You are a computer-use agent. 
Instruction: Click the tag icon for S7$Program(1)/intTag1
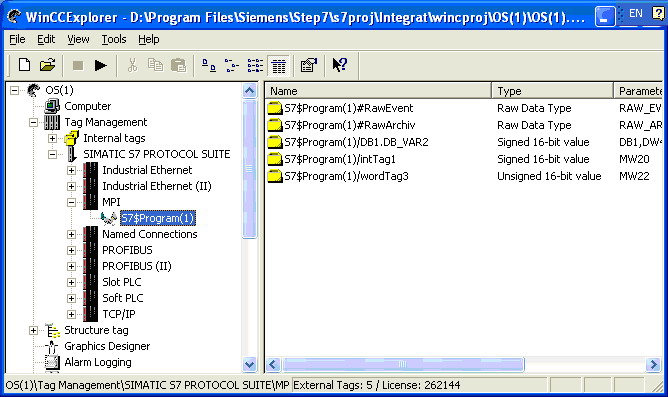pyautogui.click(x=275, y=159)
